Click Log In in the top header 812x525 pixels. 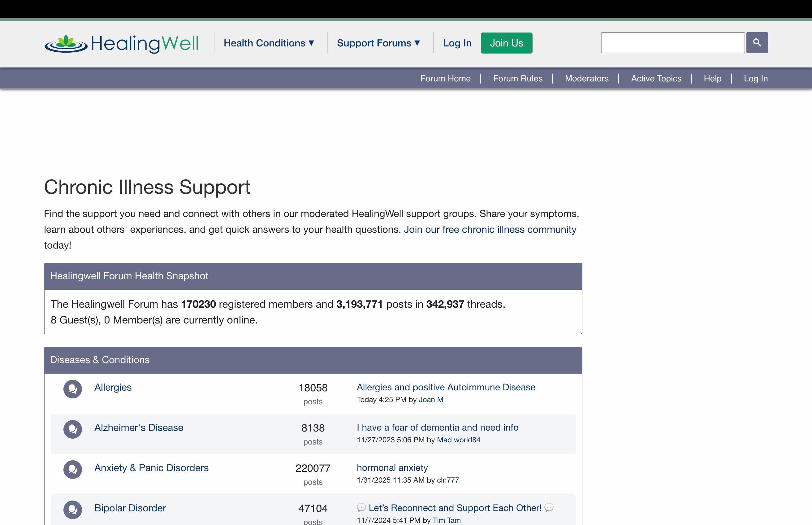(x=457, y=43)
